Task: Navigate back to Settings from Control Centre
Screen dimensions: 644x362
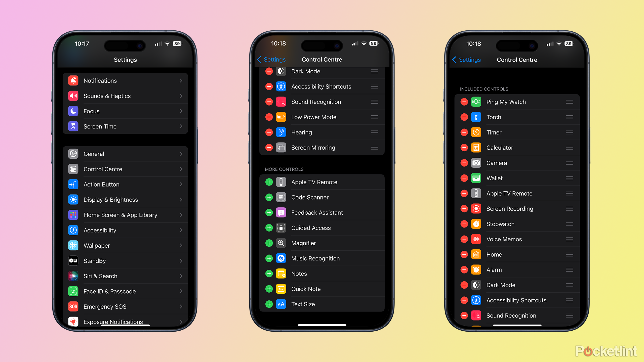Action: point(272,59)
